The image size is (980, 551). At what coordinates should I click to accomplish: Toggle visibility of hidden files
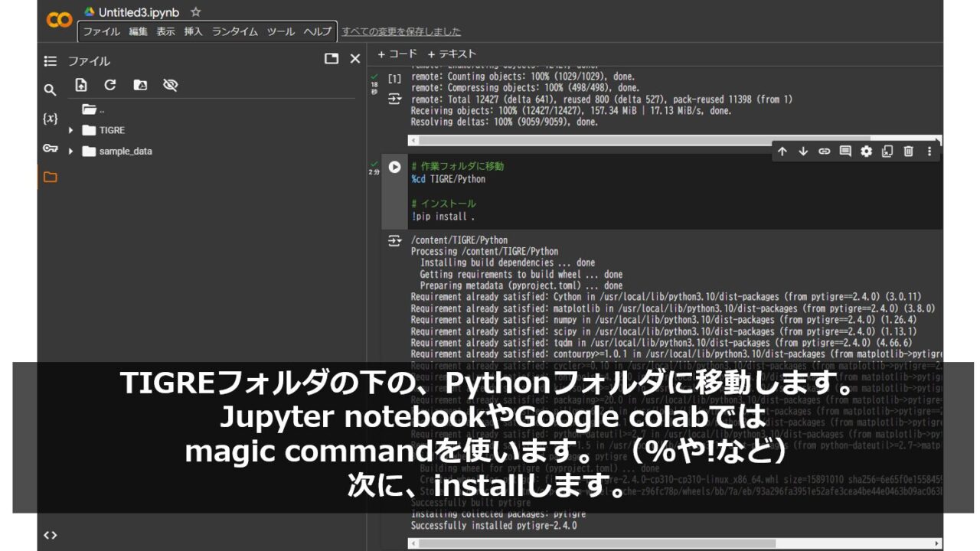tap(169, 85)
